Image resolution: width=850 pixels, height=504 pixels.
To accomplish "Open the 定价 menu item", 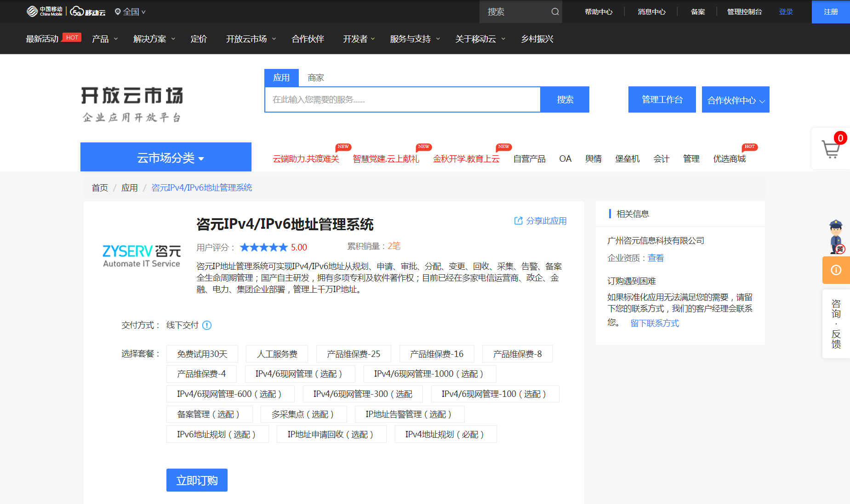I will click(x=199, y=39).
